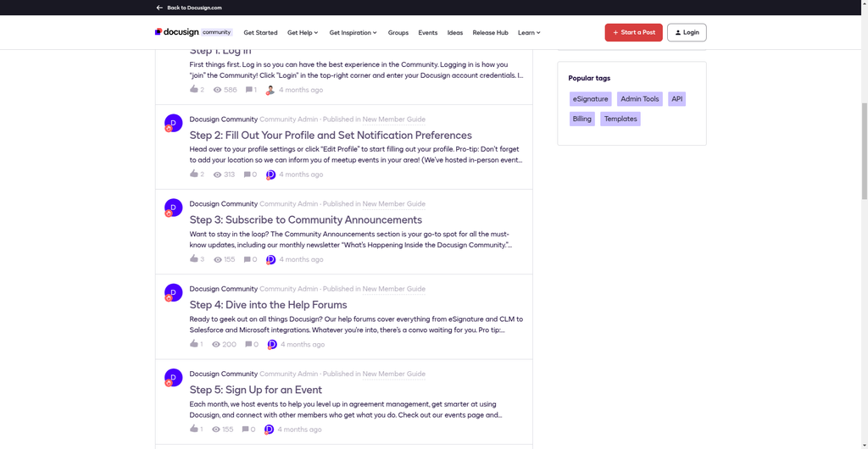Screen dimensions: 868x449
Task: Open the Release Hub page
Action: (x=491, y=33)
